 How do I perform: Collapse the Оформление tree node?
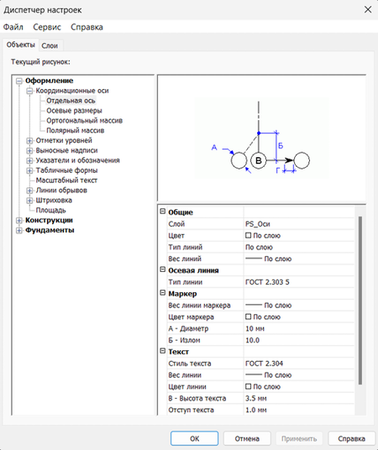(x=19, y=81)
